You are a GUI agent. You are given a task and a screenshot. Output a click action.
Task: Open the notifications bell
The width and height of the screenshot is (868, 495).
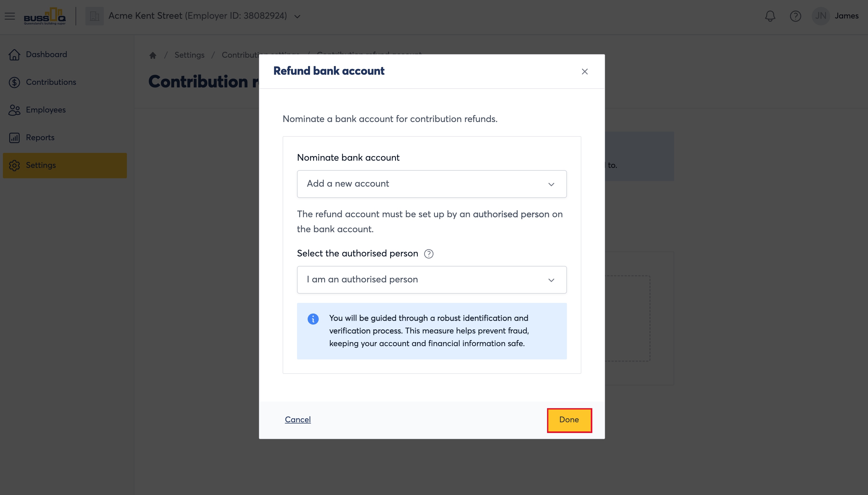pyautogui.click(x=770, y=16)
